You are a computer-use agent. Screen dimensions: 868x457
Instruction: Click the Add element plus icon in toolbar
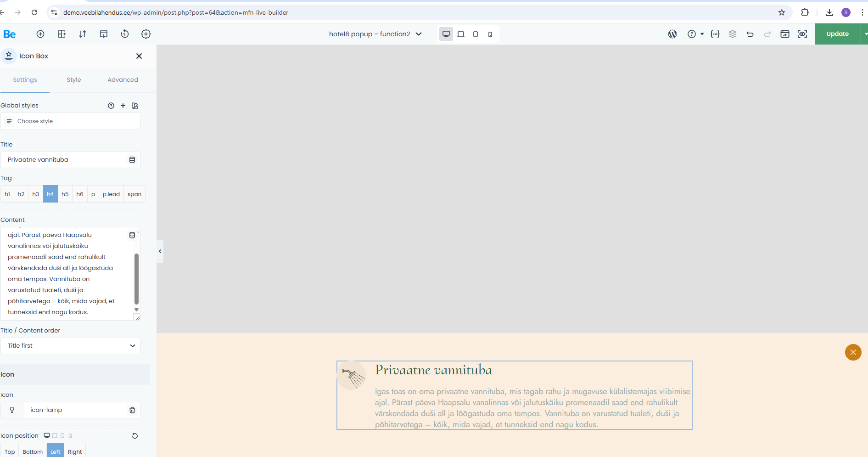[40, 34]
